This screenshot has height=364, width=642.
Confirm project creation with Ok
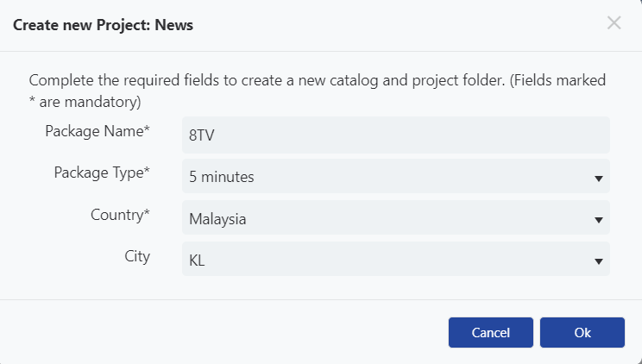582,332
